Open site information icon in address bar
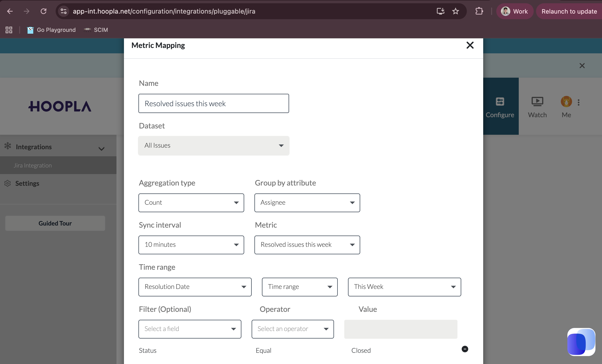Screen dimensions: 602x364 (x=64, y=11)
